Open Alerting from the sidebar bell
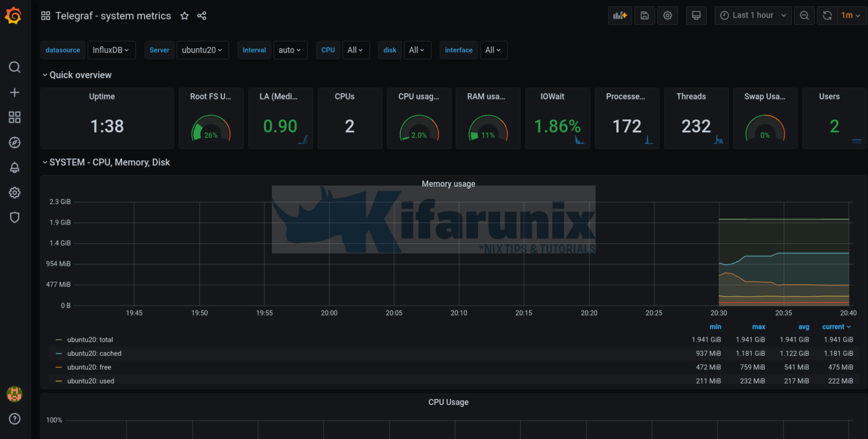Viewport: 868px width, 439px height. [x=14, y=167]
